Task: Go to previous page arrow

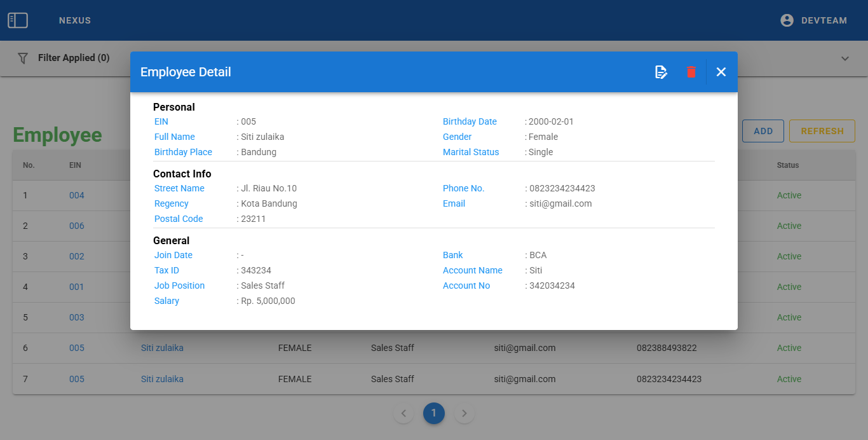Action: point(403,413)
